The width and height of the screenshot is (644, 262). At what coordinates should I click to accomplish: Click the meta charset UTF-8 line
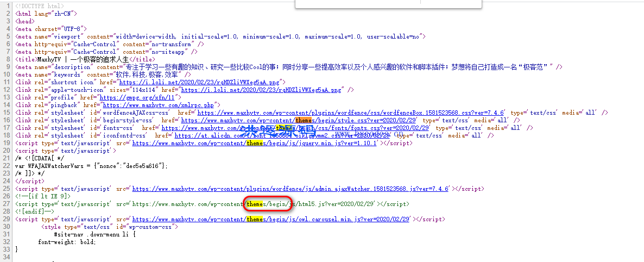[x=51, y=29]
